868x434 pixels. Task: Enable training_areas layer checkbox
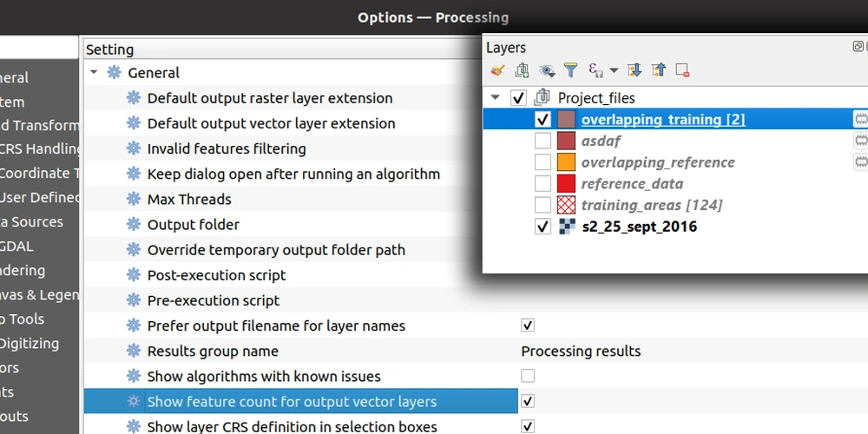point(542,206)
